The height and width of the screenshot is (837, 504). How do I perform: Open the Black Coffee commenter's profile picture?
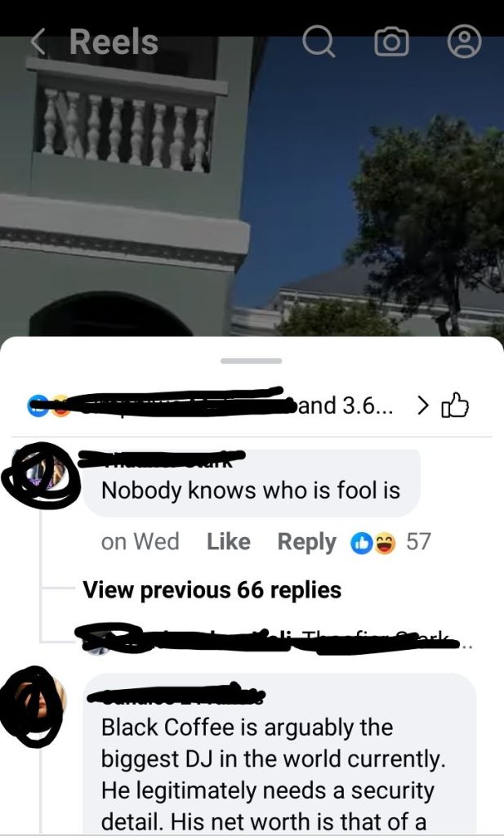click(x=35, y=705)
